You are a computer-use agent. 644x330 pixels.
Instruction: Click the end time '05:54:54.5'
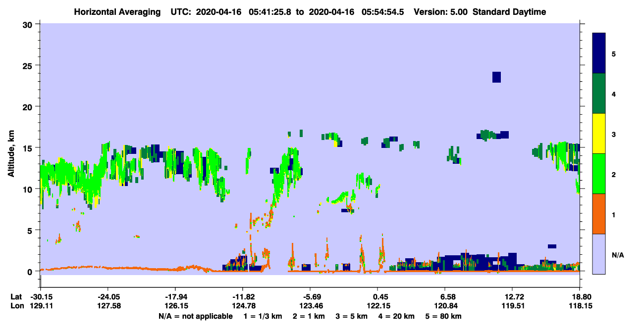(383, 12)
